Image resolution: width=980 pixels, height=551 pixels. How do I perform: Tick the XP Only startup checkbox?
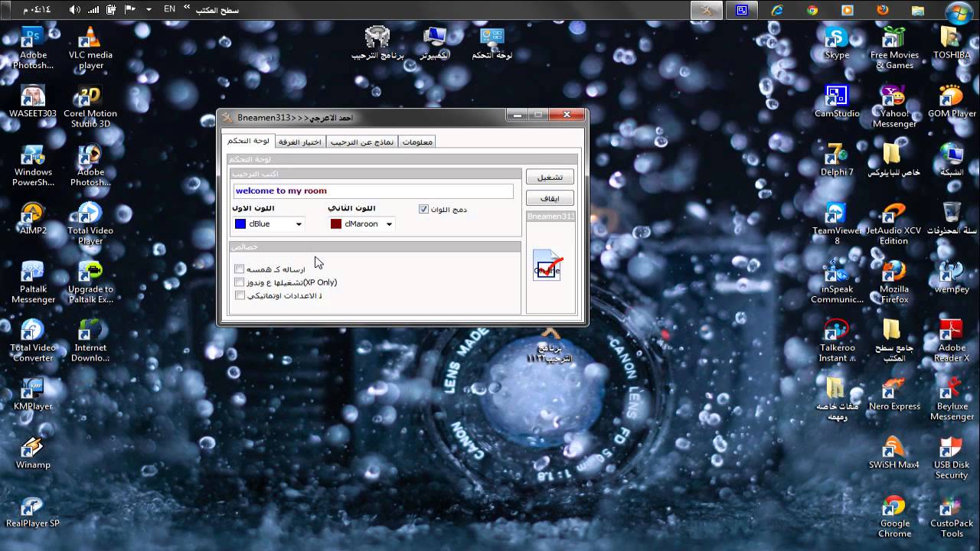(x=240, y=282)
